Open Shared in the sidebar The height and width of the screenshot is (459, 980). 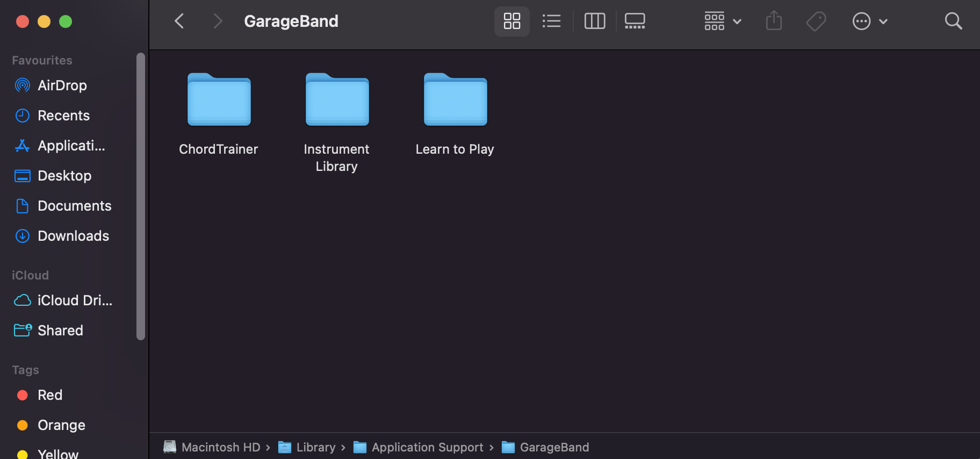[x=60, y=331]
